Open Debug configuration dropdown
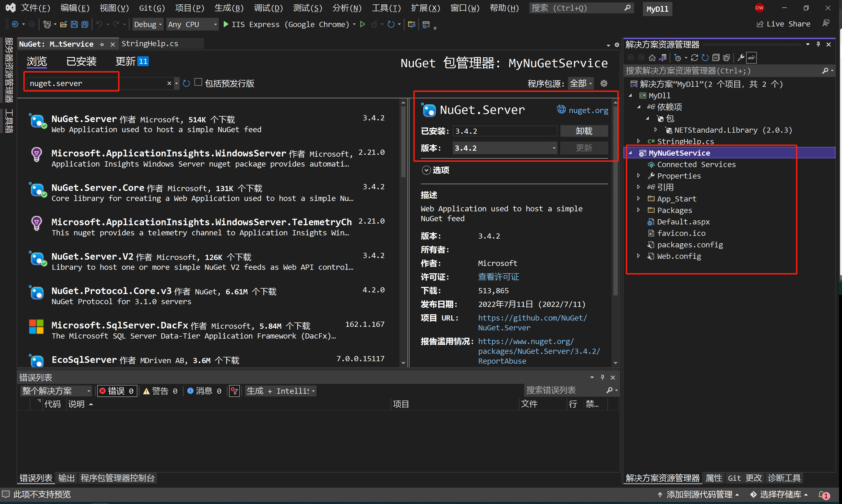Screen dimensions: 842x504 pos(148,25)
